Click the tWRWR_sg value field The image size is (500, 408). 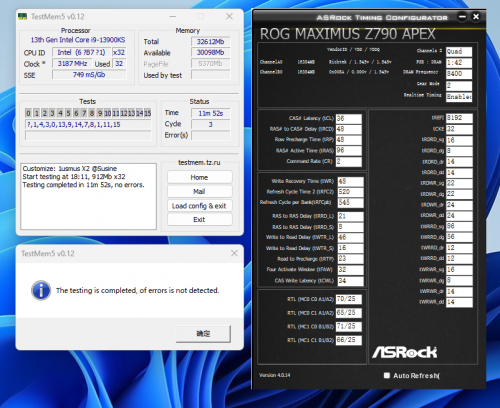[459, 270]
